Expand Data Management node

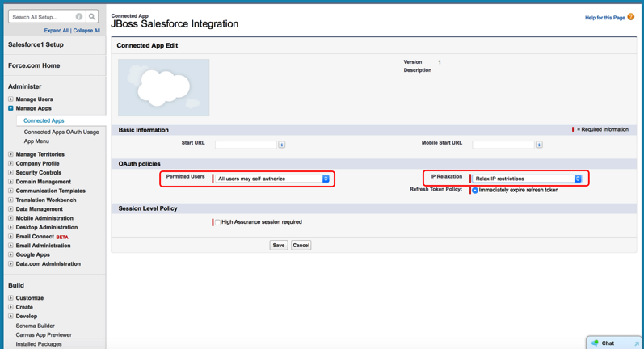(11, 209)
